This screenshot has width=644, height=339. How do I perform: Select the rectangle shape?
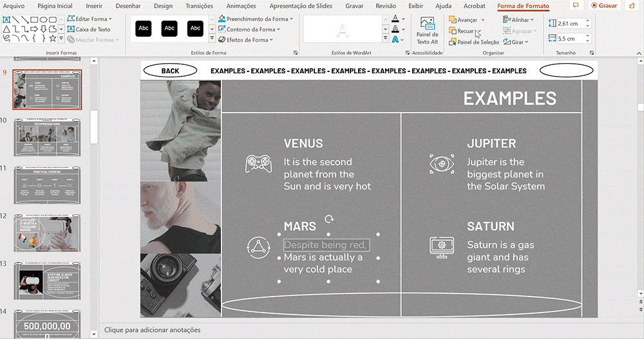tap(34, 19)
